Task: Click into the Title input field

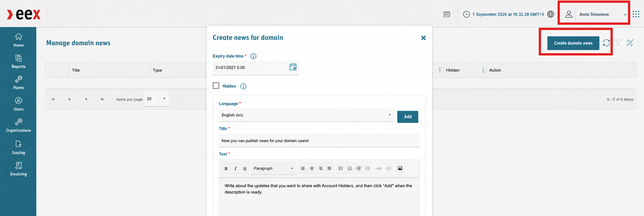Action: click(319, 141)
